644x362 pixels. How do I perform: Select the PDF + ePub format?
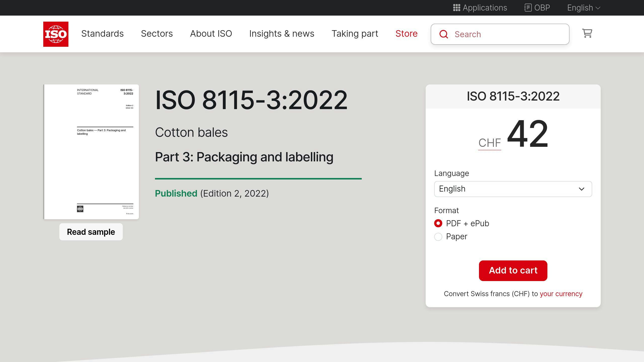(x=438, y=223)
